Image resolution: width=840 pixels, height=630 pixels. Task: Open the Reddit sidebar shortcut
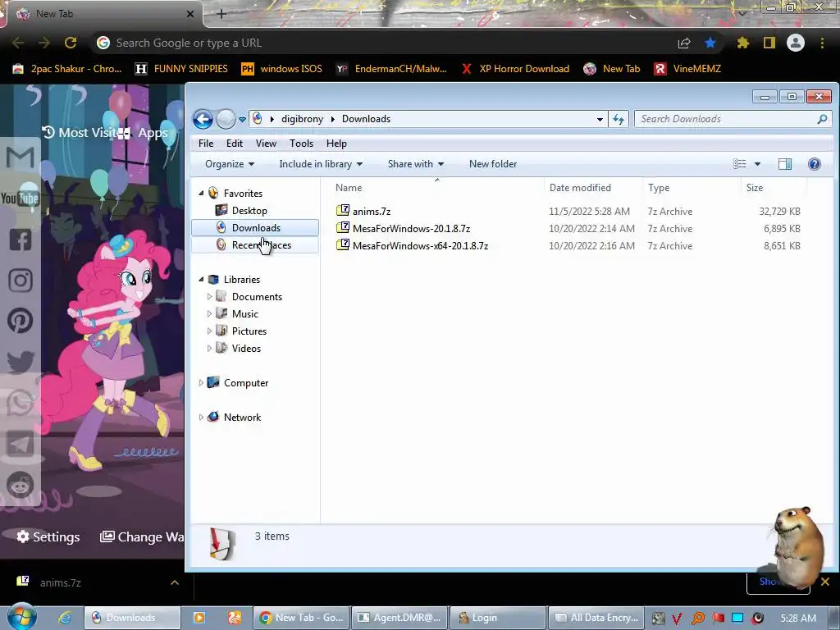pos(21,486)
